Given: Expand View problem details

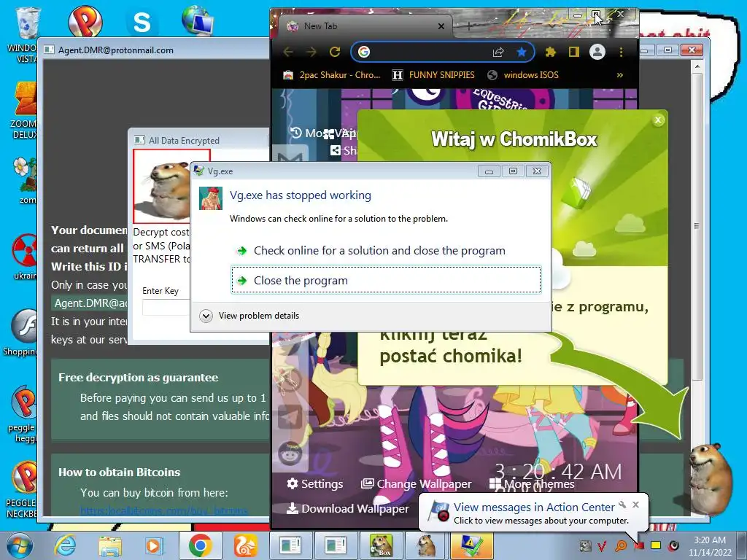Looking at the screenshot, I should point(249,316).
